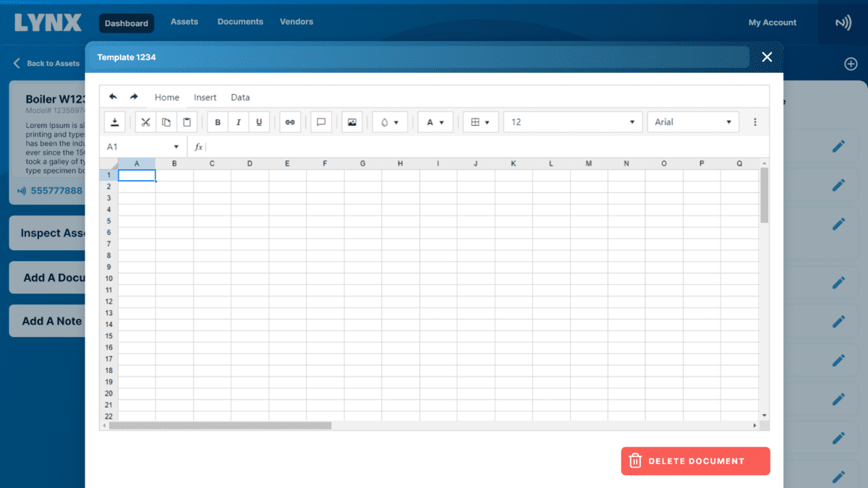Image resolution: width=868 pixels, height=488 pixels.
Task: Cut selection with the scissors icon
Action: [x=145, y=122]
